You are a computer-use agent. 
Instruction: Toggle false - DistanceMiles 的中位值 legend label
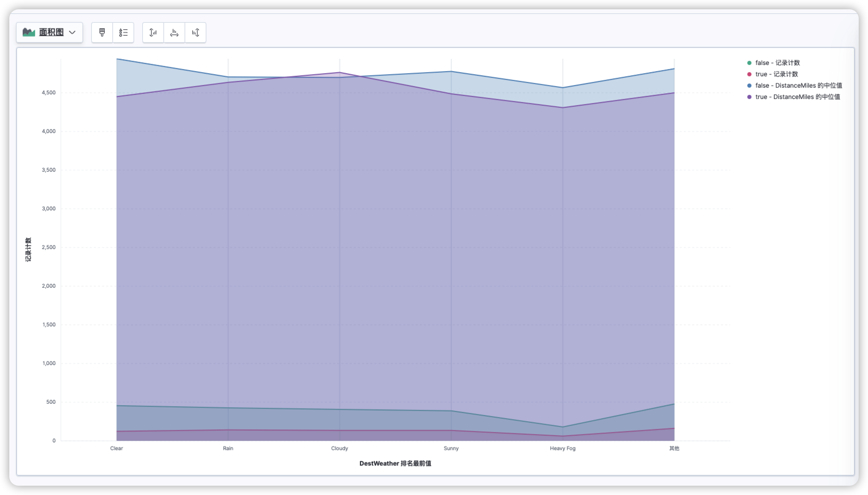click(799, 86)
